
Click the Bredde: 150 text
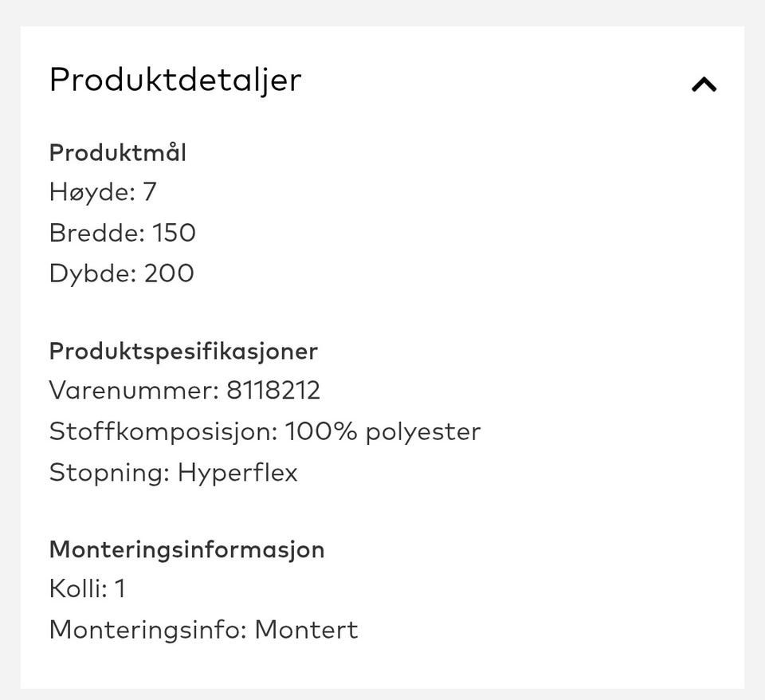pos(122,233)
